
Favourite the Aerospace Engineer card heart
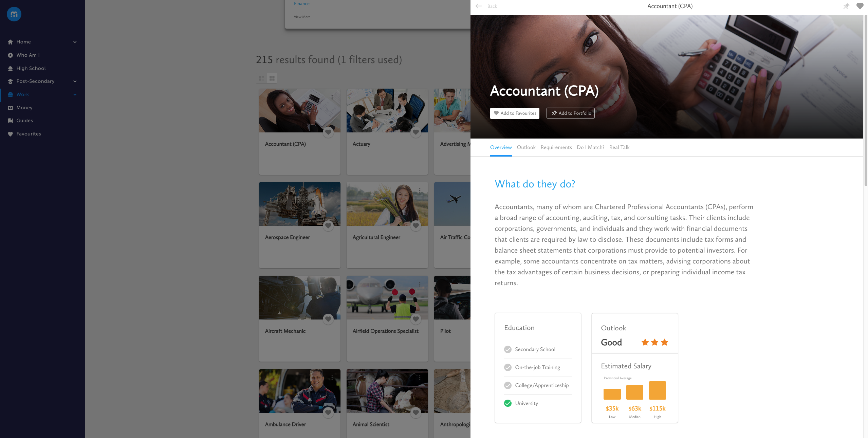tap(328, 225)
